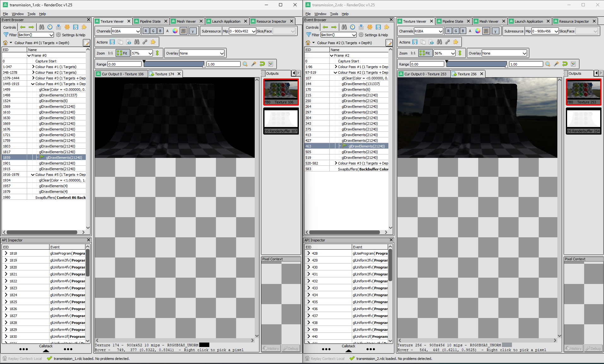Select the DS Renderbuffer 254 output thumbnail
604x364 pixels.
[x=584, y=121]
